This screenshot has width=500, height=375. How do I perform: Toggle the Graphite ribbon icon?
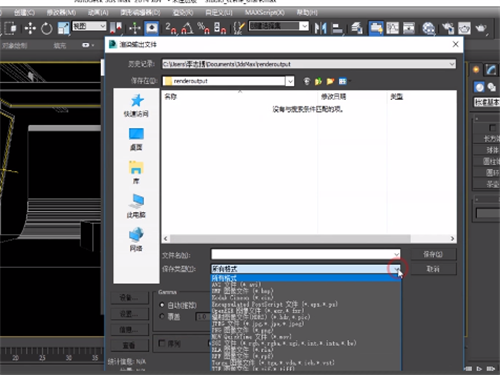(x=376, y=28)
